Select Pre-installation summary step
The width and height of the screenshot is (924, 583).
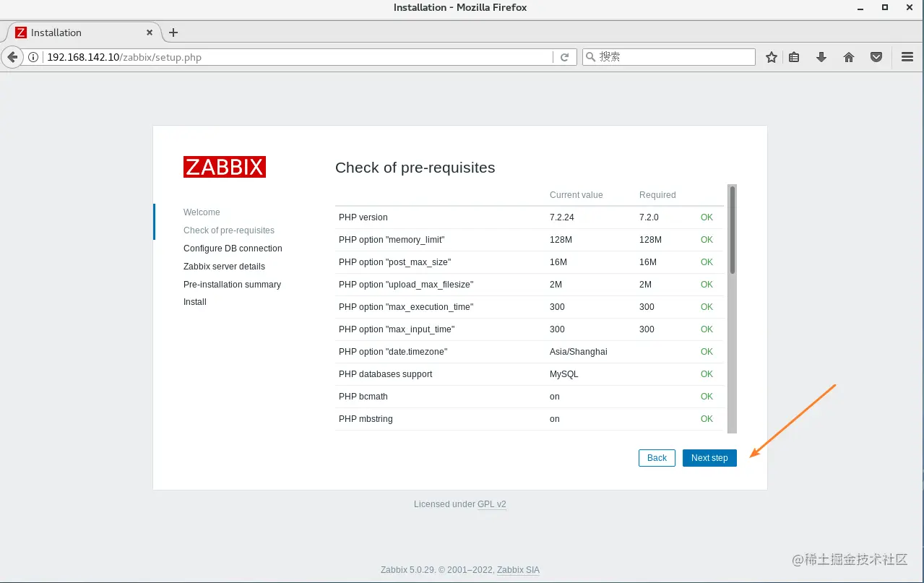pyautogui.click(x=232, y=285)
